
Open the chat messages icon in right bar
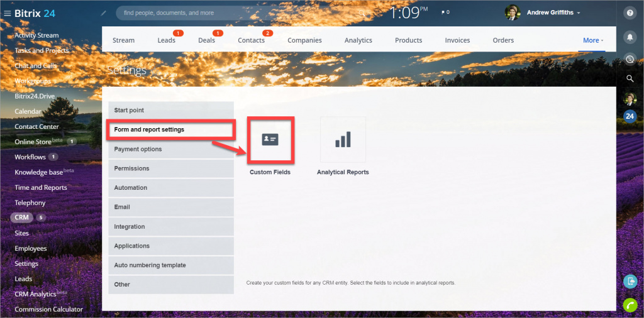pyautogui.click(x=630, y=59)
